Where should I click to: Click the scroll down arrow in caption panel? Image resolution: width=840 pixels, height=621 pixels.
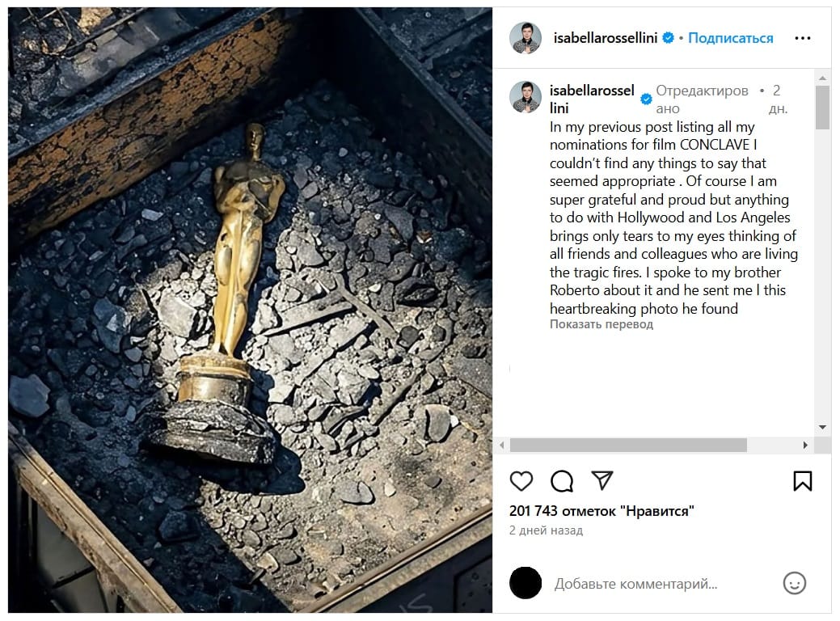823,427
